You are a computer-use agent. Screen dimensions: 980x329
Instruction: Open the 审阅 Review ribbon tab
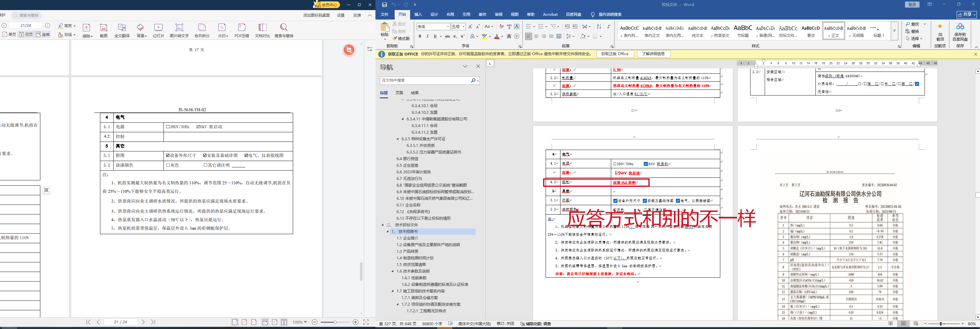click(x=498, y=14)
